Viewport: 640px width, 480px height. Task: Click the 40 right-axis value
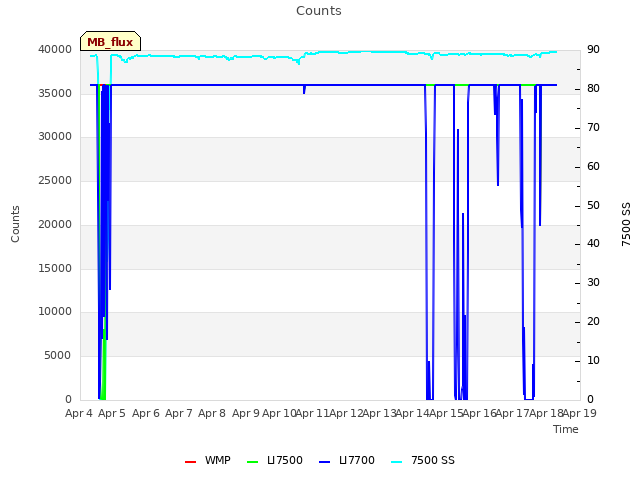[x=593, y=244]
